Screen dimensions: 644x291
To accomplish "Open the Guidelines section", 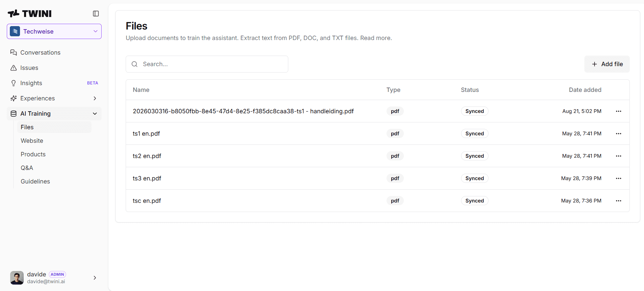I will [x=35, y=181].
